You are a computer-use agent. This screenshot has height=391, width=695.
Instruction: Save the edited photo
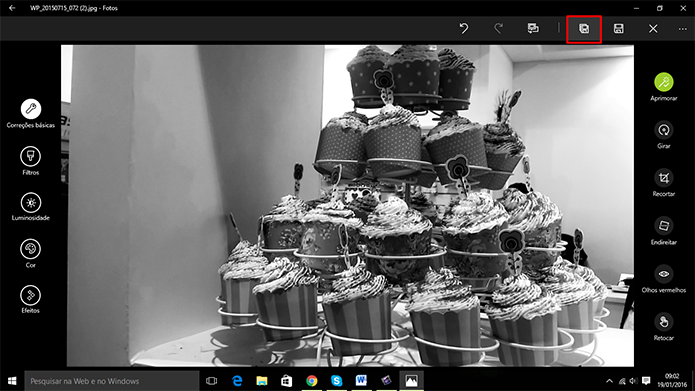tap(618, 29)
